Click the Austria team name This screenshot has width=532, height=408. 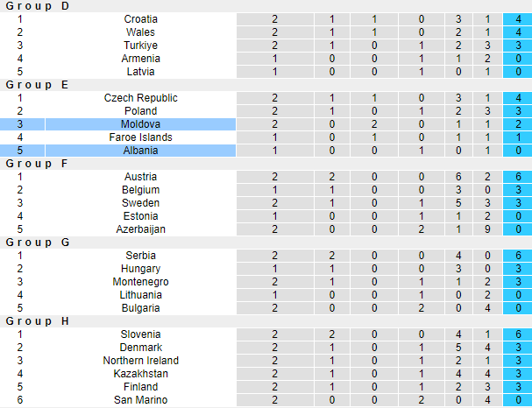[140, 177]
